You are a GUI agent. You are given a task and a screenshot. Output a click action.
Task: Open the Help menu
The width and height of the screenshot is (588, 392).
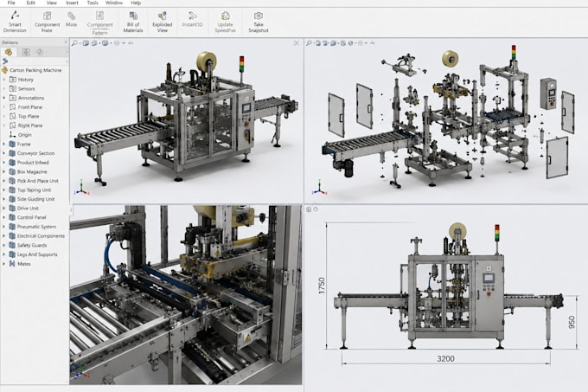(x=136, y=3)
